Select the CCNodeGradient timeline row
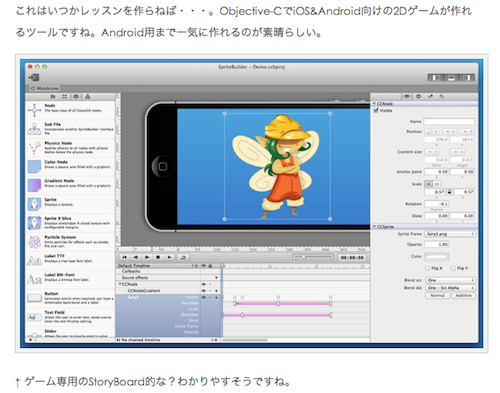The height and width of the screenshot is (393, 500). point(168,291)
